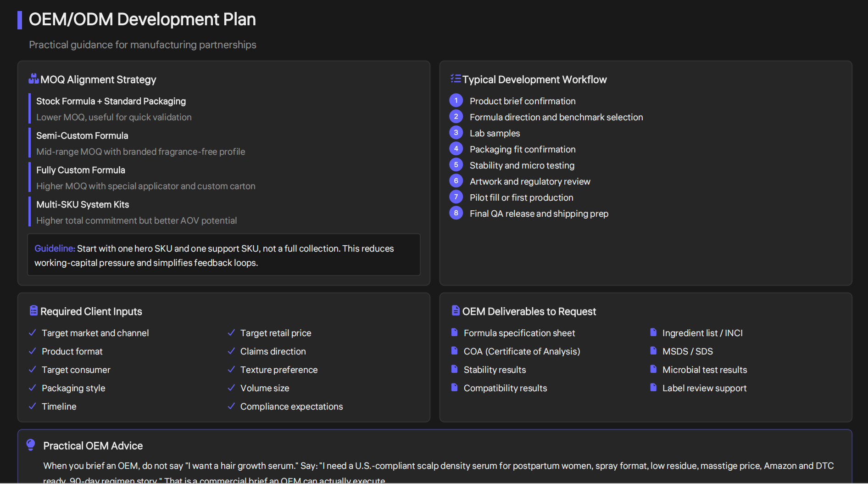Screen dimensions: 868x484
Task: Select the Practical OEM Advice section header
Action: coord(93,445)
